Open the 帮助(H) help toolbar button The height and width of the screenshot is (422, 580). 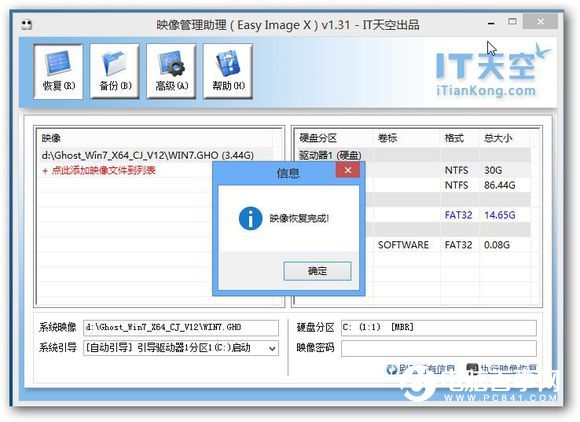(228, 71)
